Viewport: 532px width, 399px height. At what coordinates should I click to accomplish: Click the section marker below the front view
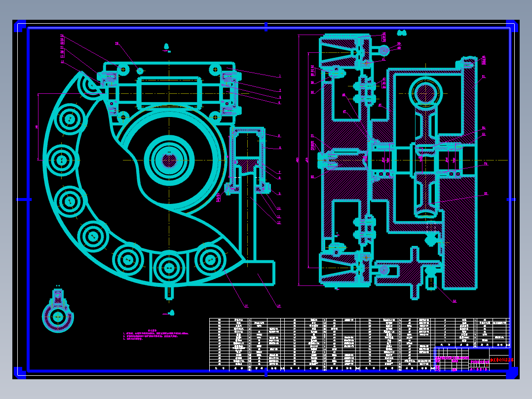click(x=169, y=313)
